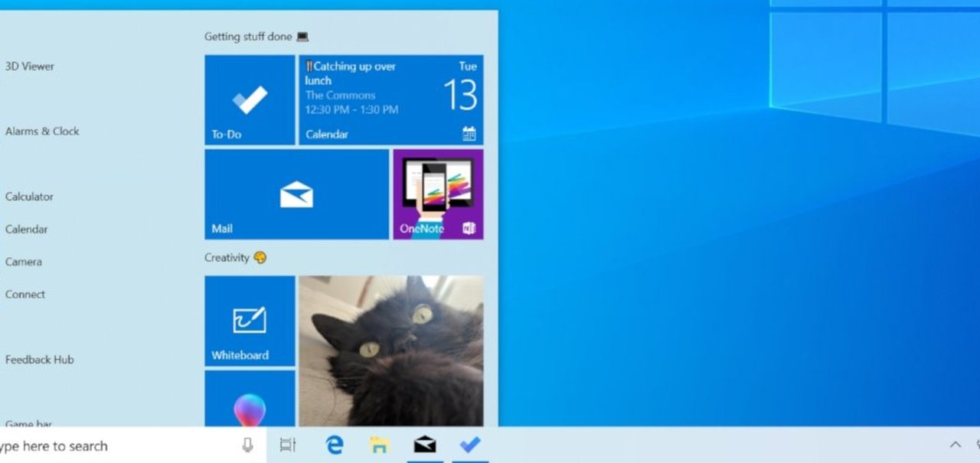The height and width of the screenshot is (463, 980).
Task: Click the 'Catching up over lunch' event
Action: click(351, 73)
